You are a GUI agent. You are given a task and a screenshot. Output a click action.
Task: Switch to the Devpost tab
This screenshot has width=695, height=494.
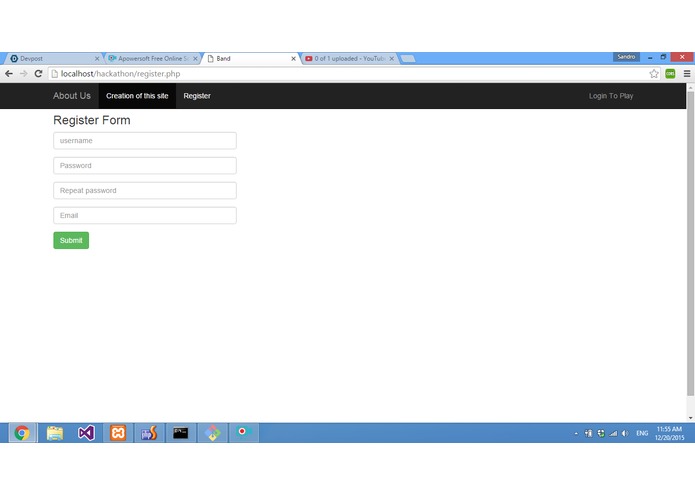coord(52,58)
